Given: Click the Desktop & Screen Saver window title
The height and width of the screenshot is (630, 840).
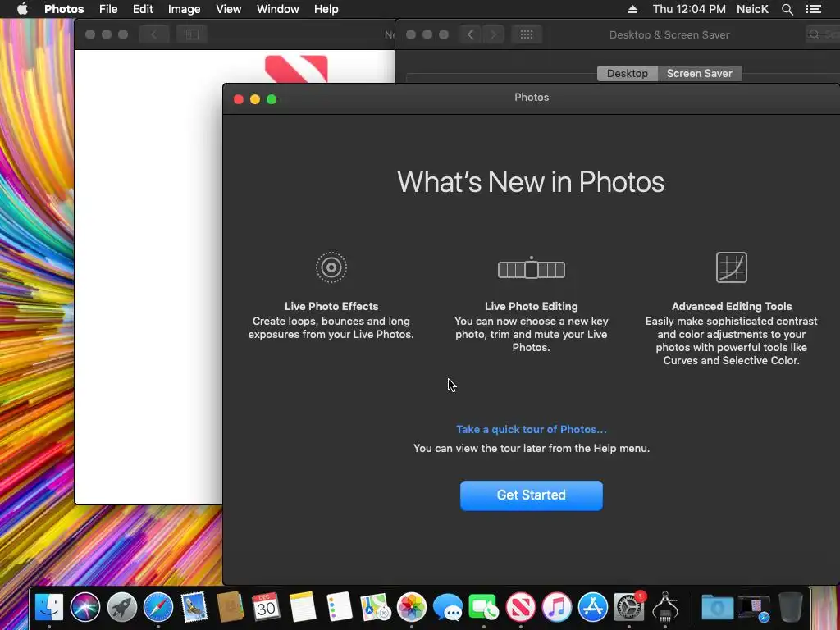Looking at the screenshot, I should 669,34.
